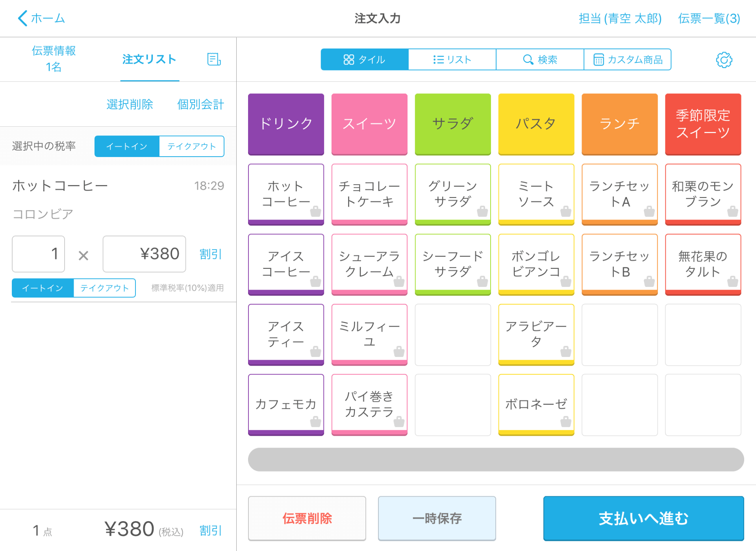Add ミートソース to the order
756x551 pixels.
536,194
